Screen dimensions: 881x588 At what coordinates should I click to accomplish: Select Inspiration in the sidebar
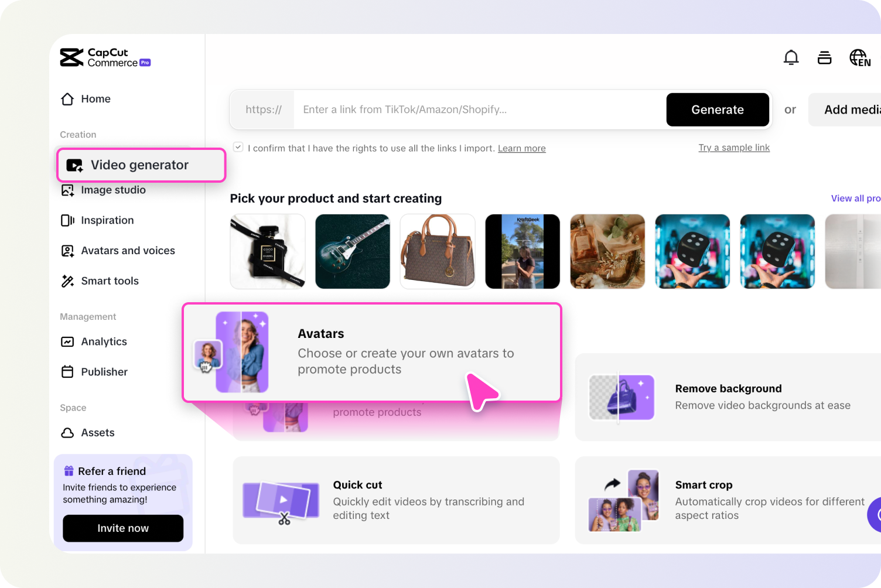point(107,220)
